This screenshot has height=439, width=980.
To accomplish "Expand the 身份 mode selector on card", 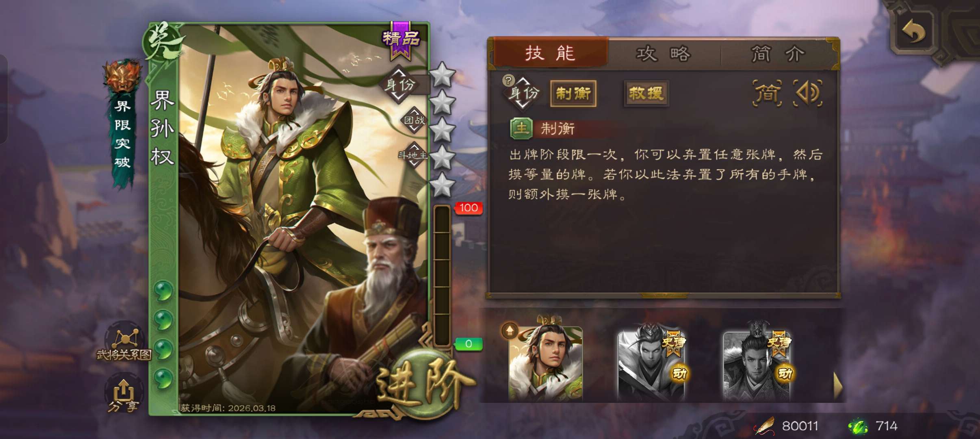I will [x=400, y=85].
